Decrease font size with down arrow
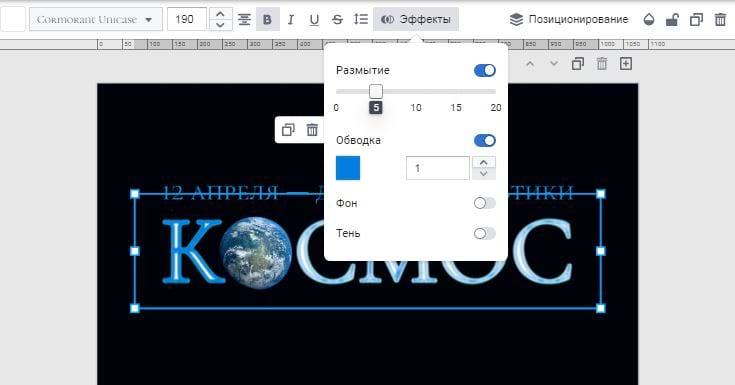 (220, 25)
